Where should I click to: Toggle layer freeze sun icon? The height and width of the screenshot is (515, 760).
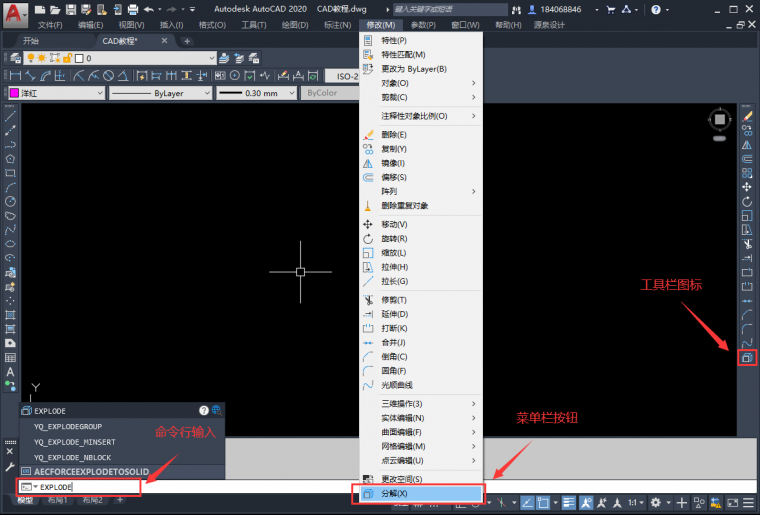click(42, 58)
